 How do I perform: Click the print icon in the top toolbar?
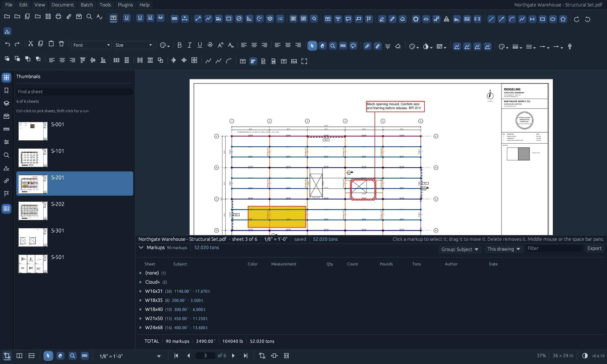(58, 17)
